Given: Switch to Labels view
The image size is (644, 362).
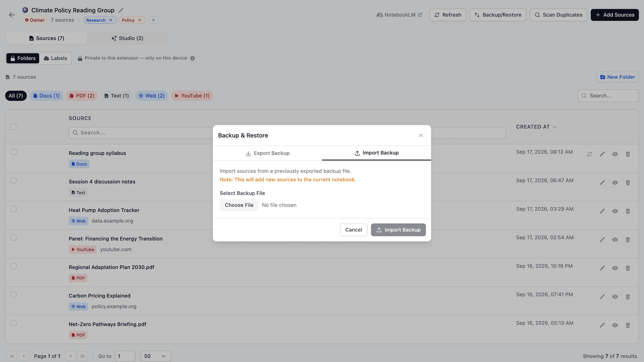Looking at the screenshot, I should click(55, 58).
